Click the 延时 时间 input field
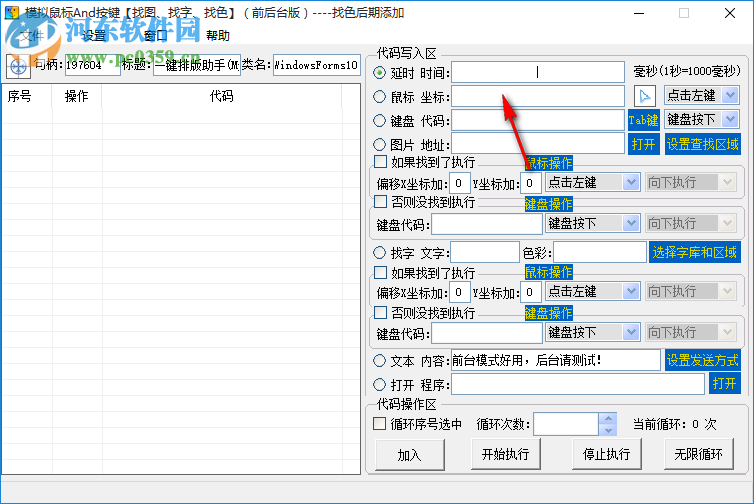The width and height of the screenshot is (754, 504). tap(538, 72)
